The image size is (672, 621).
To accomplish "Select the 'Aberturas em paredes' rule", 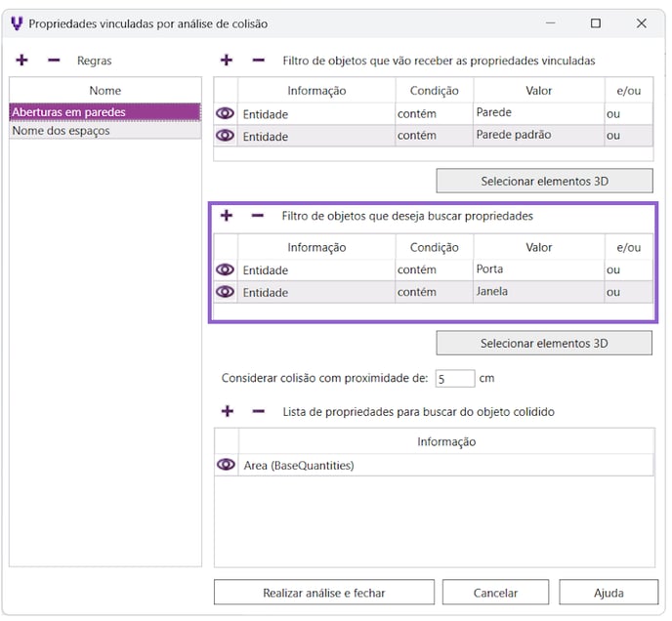I will (x=105, y=112).
